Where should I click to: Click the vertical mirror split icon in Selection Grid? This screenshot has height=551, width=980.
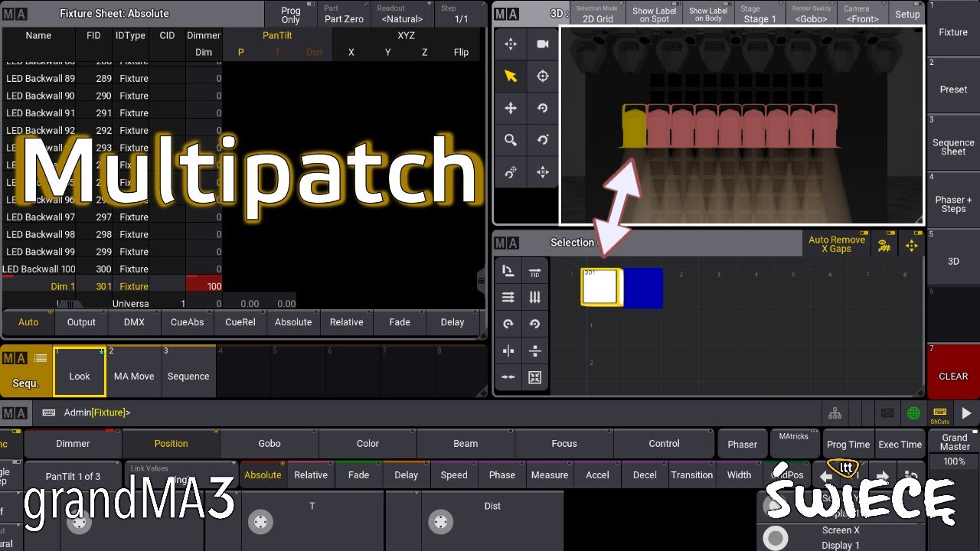click(x=508, y=350)
